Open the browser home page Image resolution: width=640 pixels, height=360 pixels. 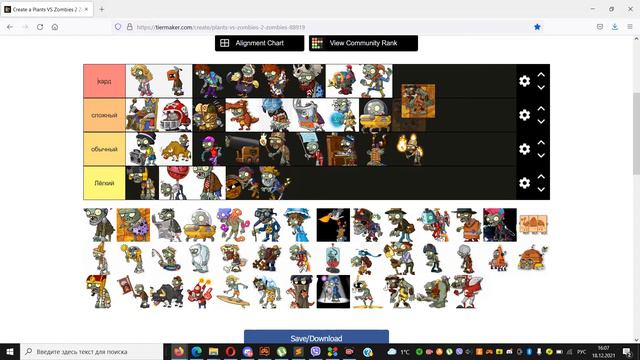(x=55, y=27)
